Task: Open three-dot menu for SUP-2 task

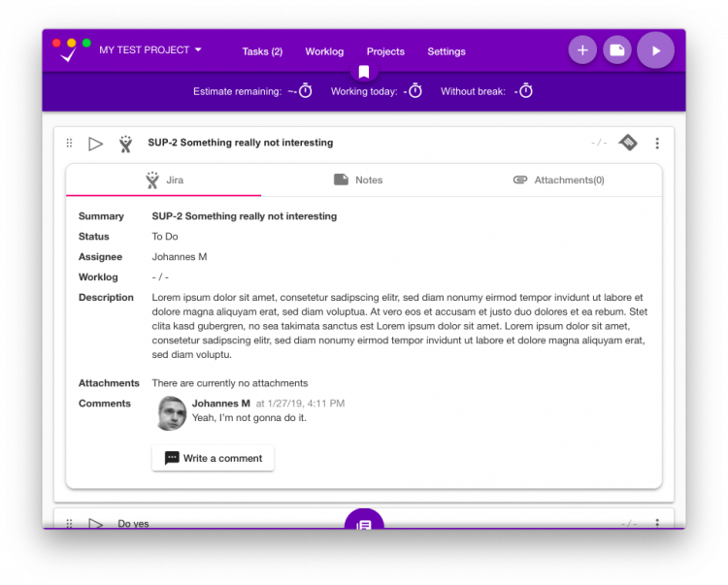Action: (657, 144)
